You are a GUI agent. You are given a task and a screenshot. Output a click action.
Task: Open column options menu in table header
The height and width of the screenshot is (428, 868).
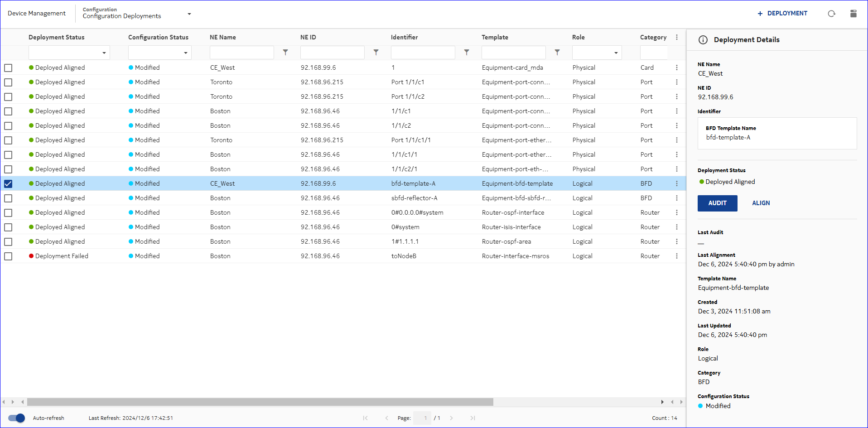point(677,38)
